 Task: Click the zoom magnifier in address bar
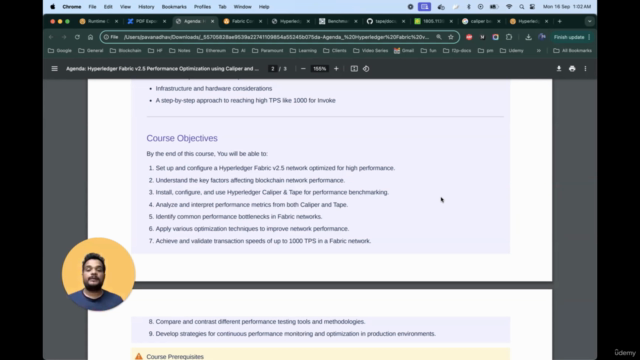pyautogui.click(x=439, y=37)
